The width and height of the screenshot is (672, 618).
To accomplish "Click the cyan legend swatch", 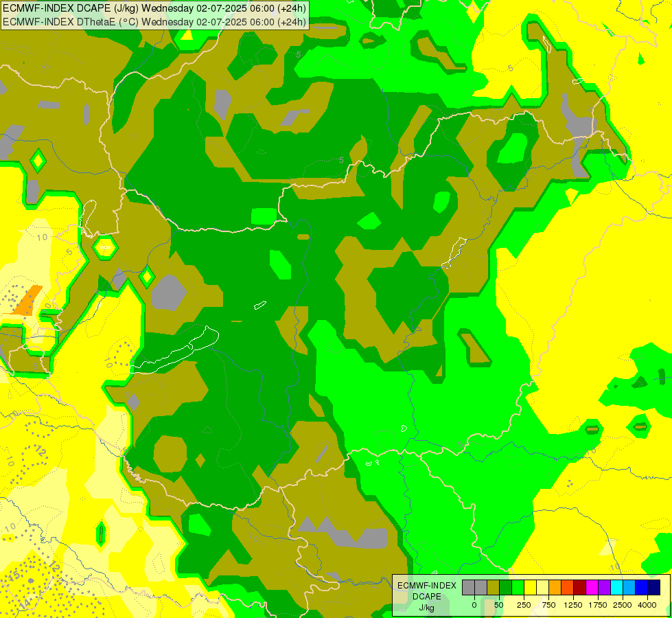I will coord(616,588).
